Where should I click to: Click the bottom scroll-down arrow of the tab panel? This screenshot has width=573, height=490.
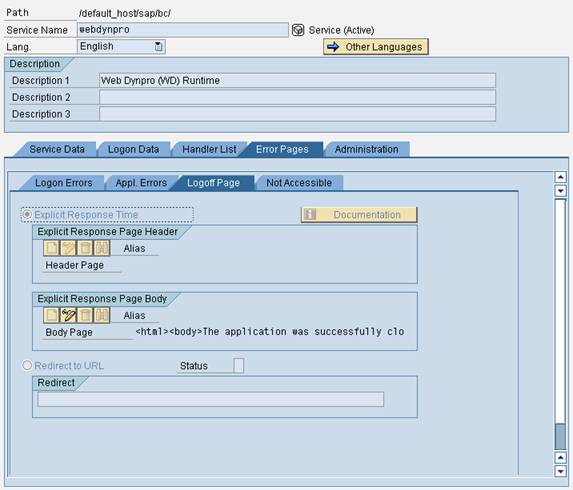[x=561, y=471]
